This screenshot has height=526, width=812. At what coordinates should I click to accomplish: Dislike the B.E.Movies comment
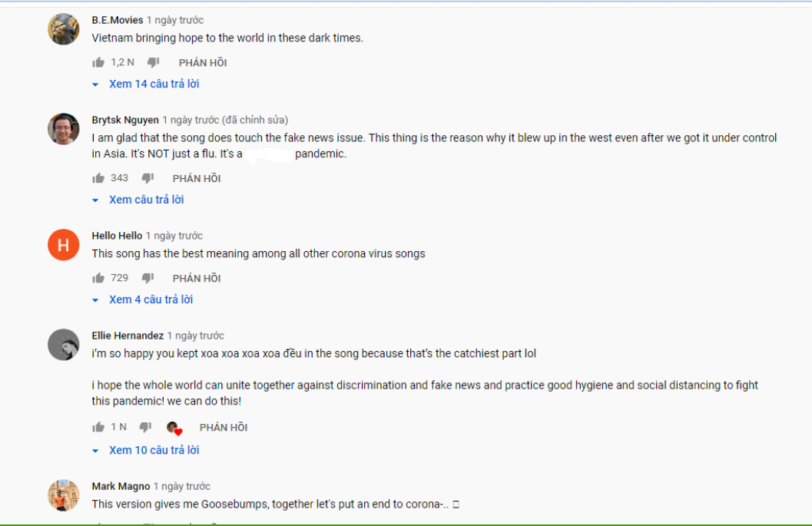[x=154, y=63]
